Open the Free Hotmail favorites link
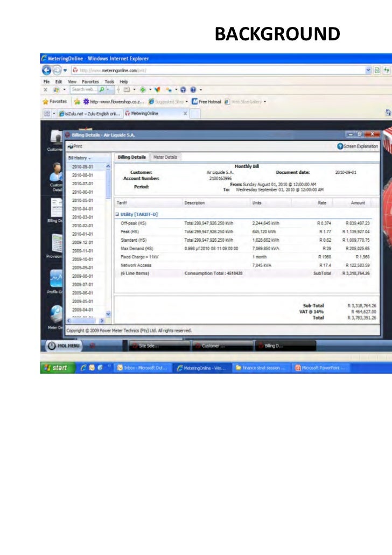 (x=206, y=102)
